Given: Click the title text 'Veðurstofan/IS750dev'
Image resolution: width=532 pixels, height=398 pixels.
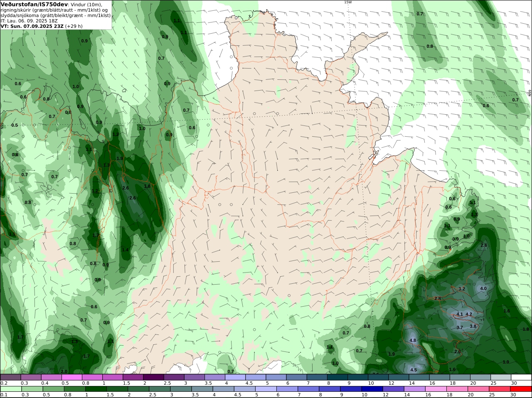Looking at the screenshot, I should point(34,4).
